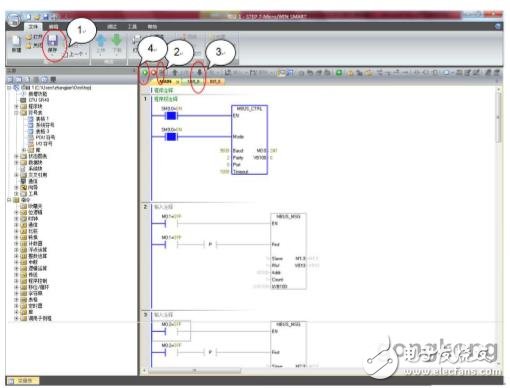Expand the 交叉引用 (Cross Reference) folder
Viewport: 510px width, 388px height.
[x=16, y=175]
